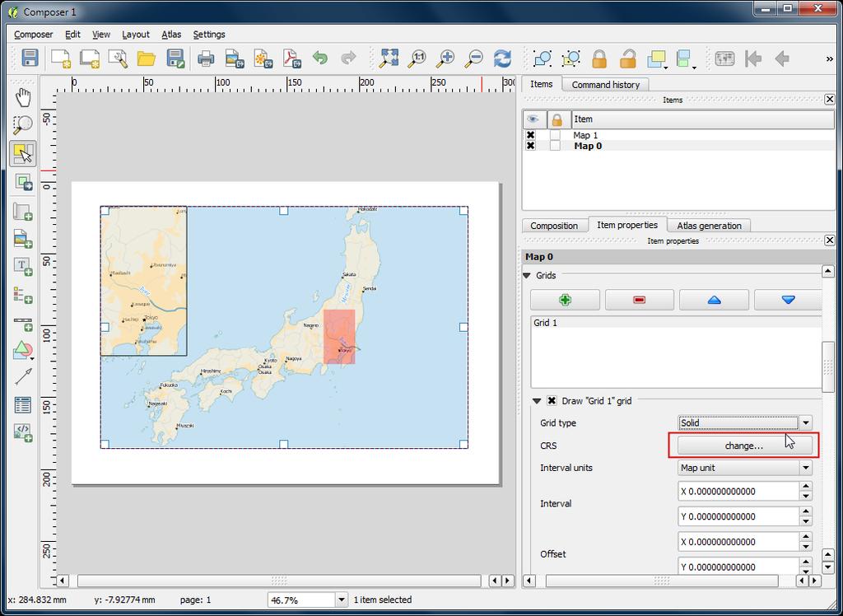The height and width of the screenshot is (616, 843).
Task: Select the Add shape tool
Action: [x=23, y=351]
